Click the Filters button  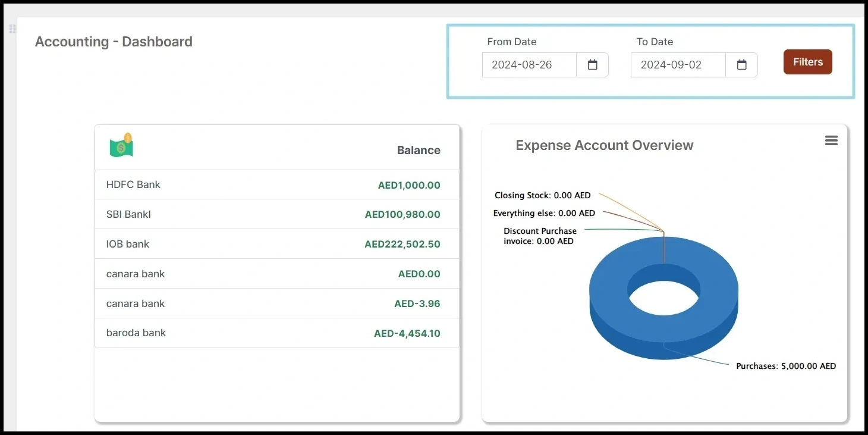pos(807,62)
